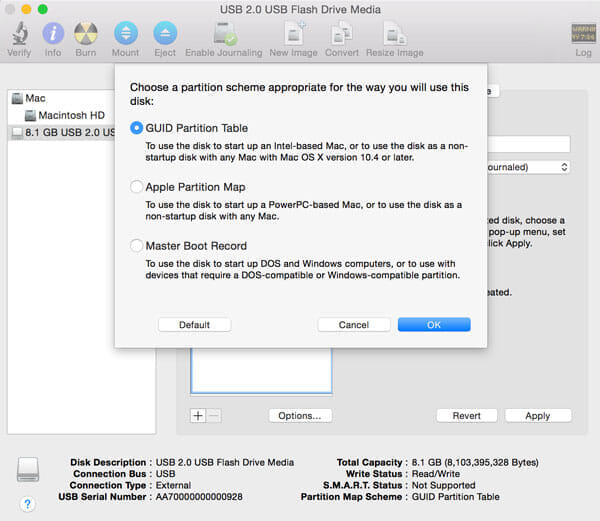Click the green zoom window button
Screen dimensions: 600x521
coord(43,9)
